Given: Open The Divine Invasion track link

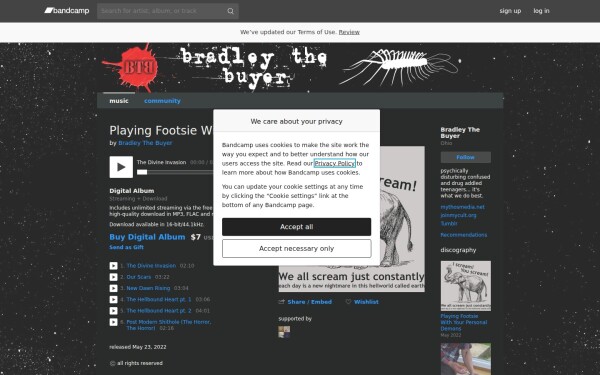Looking at the screenshot, I should [x=151, y=266].
